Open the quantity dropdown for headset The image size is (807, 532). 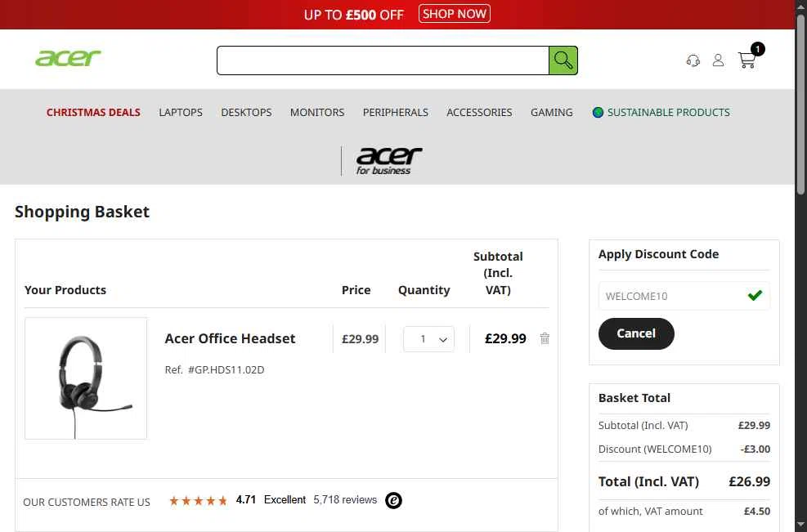(x=428, y=339)
